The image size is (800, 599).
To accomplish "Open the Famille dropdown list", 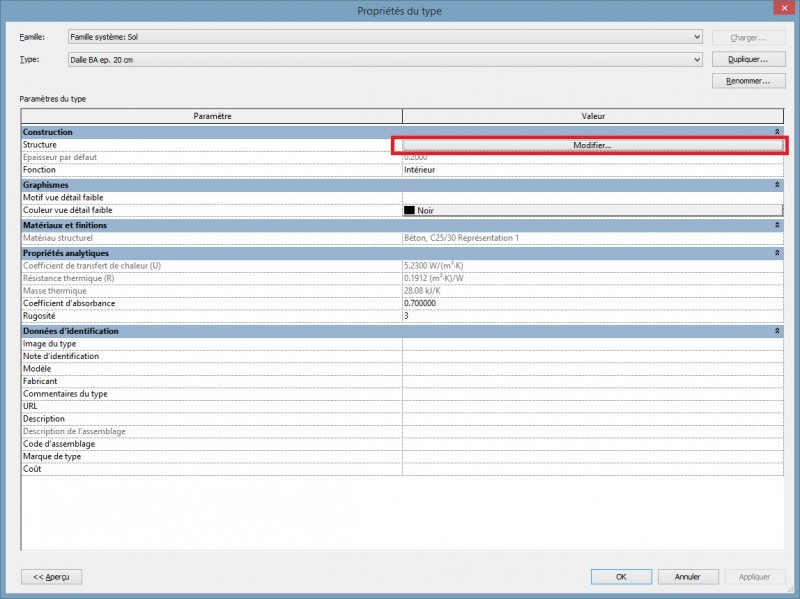I will (x=385, y=37).
